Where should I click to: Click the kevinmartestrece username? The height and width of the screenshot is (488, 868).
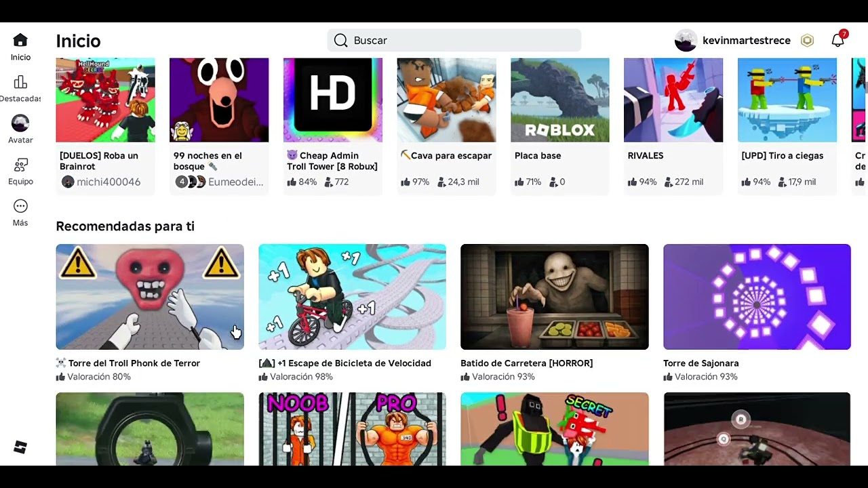[747, 41]
